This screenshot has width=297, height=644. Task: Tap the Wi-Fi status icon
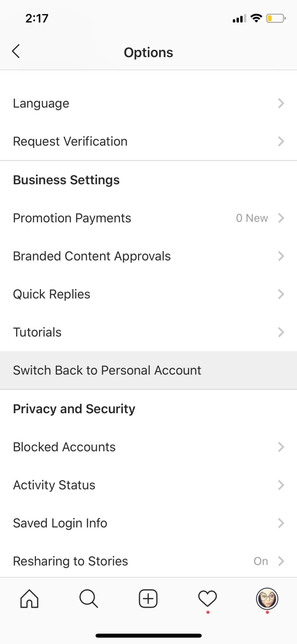click(x=256, y=18)
